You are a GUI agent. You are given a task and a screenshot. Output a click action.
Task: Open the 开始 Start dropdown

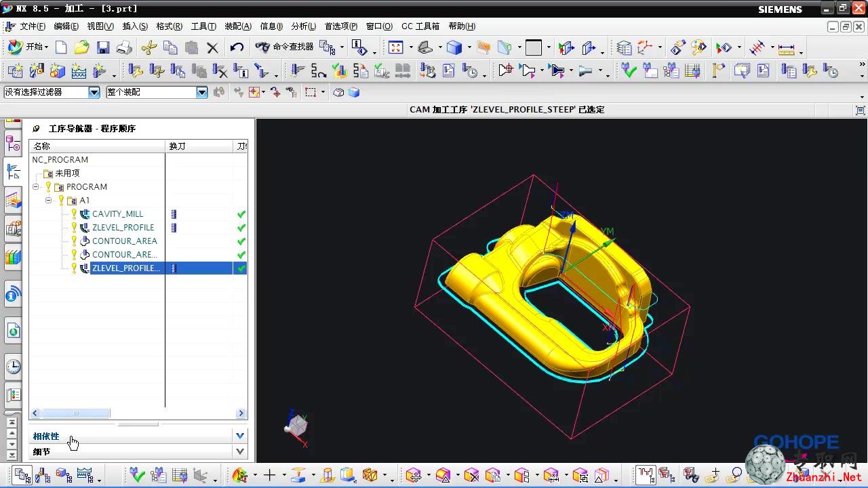(28, 47)
